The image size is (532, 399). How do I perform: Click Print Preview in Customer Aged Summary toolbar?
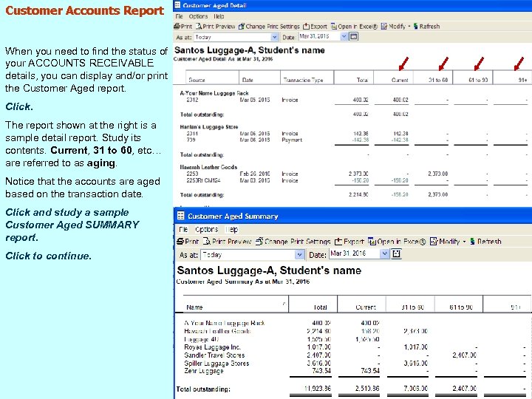click(x=227, y=242)
